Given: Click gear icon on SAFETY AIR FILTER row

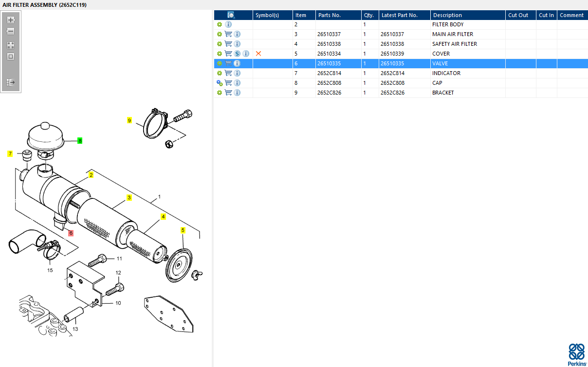Looking at the screenshot, I should (220, 44).
